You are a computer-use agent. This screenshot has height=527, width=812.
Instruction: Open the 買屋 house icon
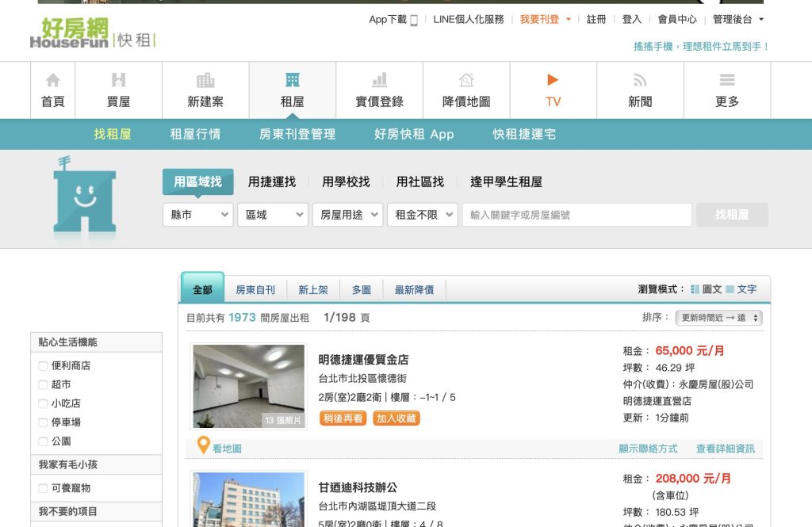click(x=118, y=80)
